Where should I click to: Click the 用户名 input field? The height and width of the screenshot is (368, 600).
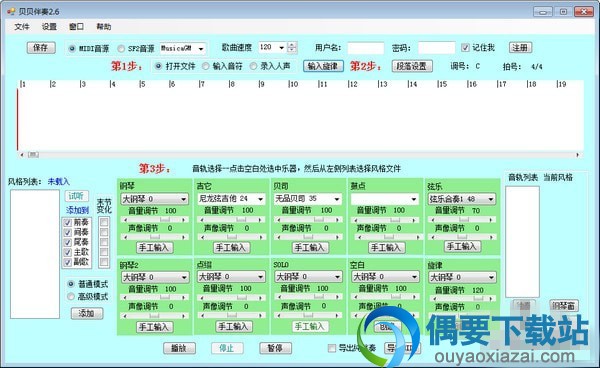coord(365,48)
